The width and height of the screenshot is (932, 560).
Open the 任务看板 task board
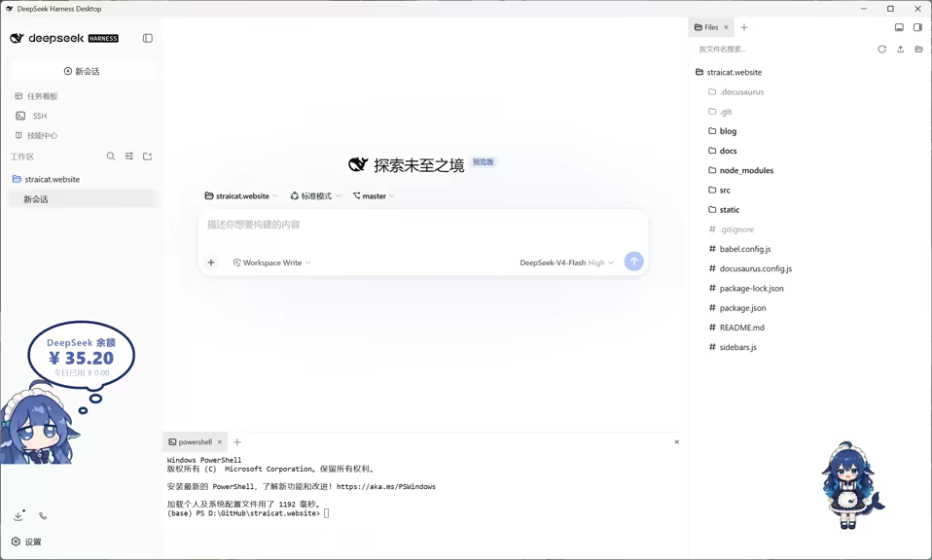coord(36,96)
